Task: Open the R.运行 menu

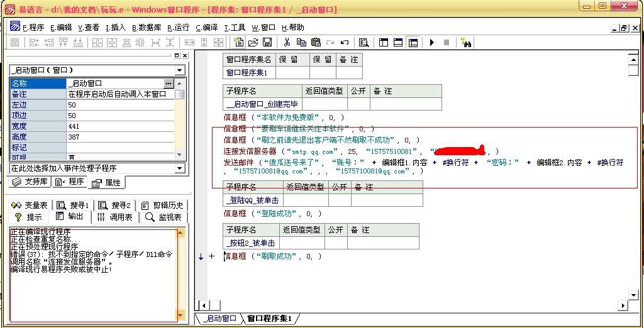Action: 178,28
